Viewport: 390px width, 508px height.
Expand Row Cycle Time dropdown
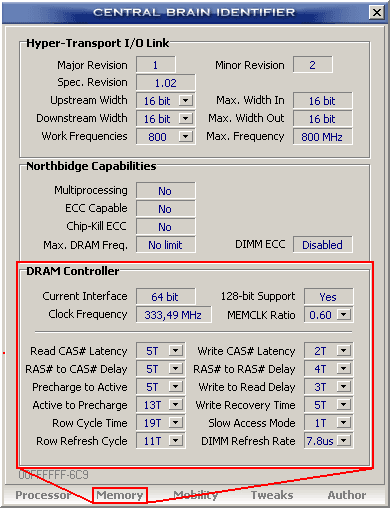(176, 423)
